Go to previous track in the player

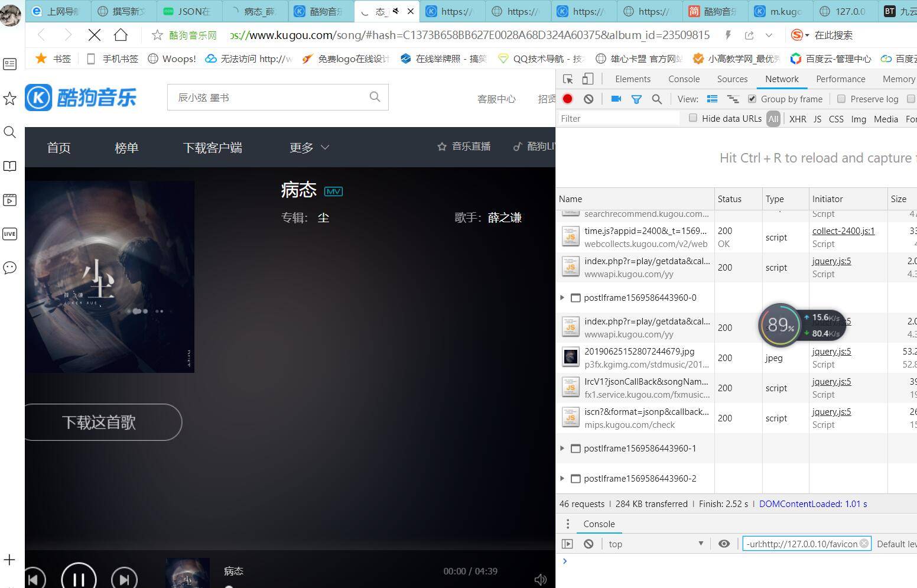tap(35, 579)
